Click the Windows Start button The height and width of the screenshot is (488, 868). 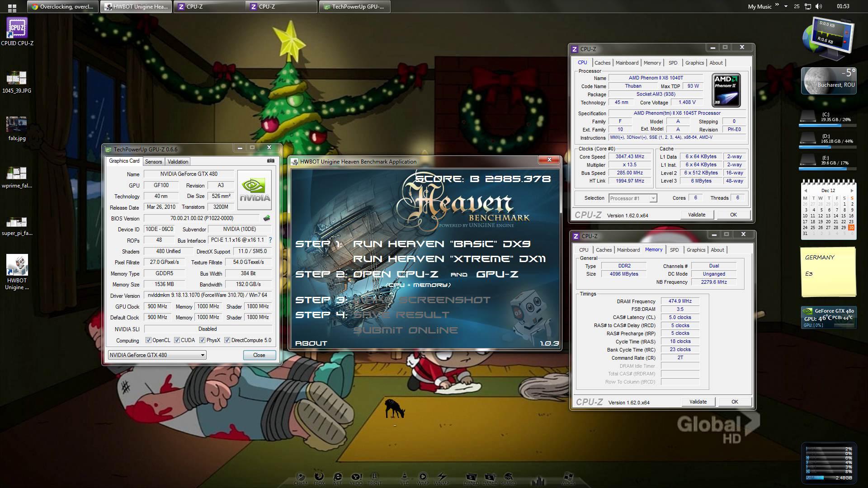pos(12,7)
